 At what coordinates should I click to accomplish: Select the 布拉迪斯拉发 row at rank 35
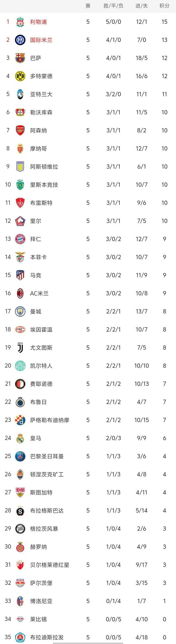pos(47,637)
